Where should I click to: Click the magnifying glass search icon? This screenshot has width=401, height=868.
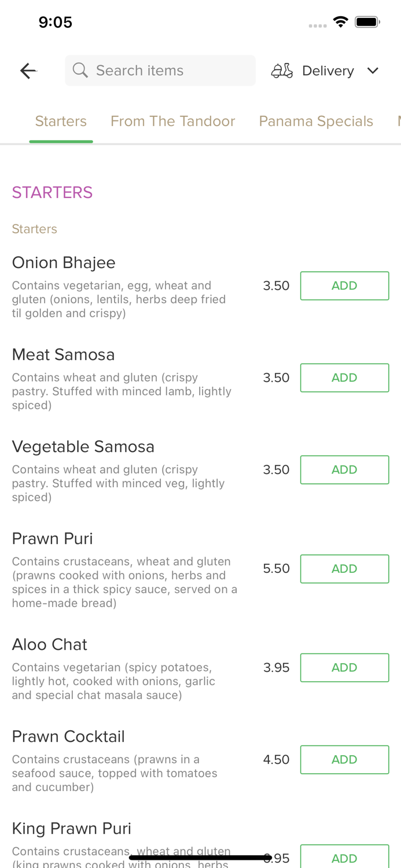tap(80, 71)
